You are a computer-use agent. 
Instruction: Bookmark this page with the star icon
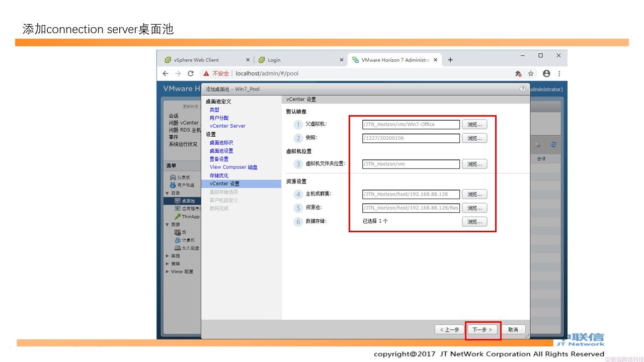pyautogui.click(x=531, y=73)
